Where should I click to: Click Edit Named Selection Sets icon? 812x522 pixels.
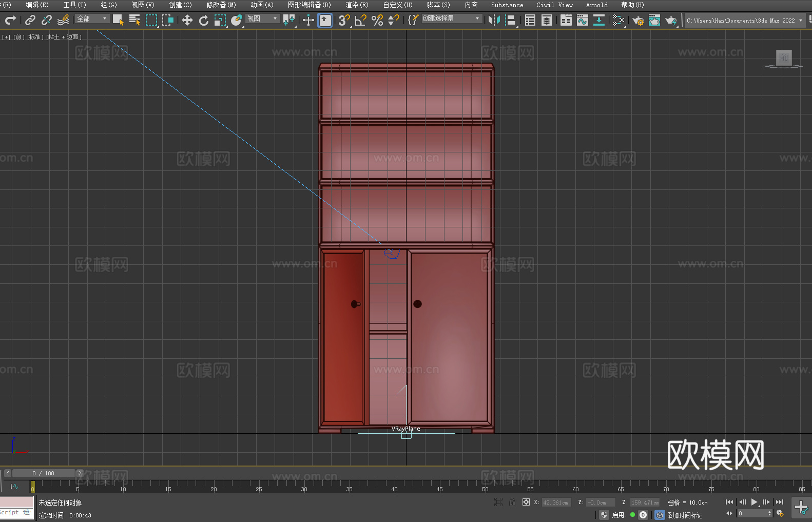point(413,20)
